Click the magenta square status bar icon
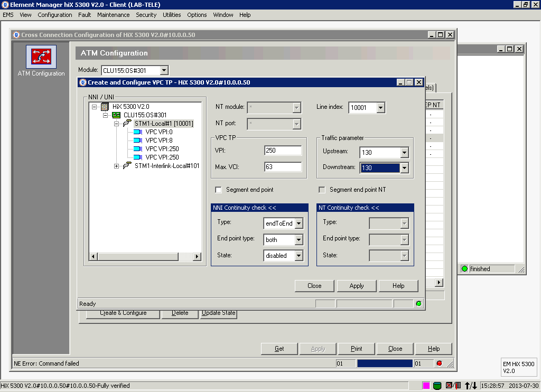Screen dimensions: 541x392 click(x=426, y=386)
